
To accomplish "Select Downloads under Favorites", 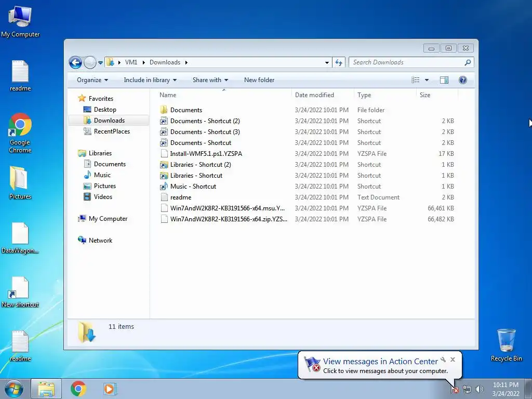I will point(109,121).
